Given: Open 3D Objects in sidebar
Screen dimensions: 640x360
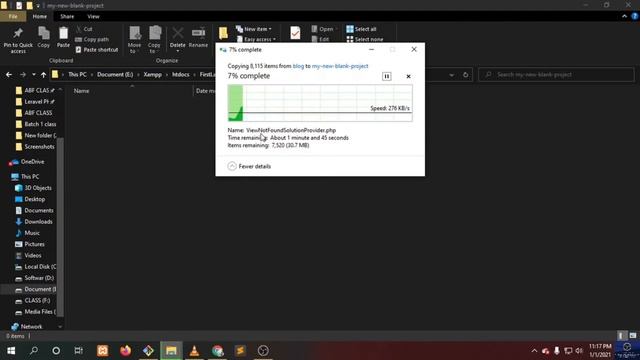Looking at the screenshot, I should [x=33, y=188].
